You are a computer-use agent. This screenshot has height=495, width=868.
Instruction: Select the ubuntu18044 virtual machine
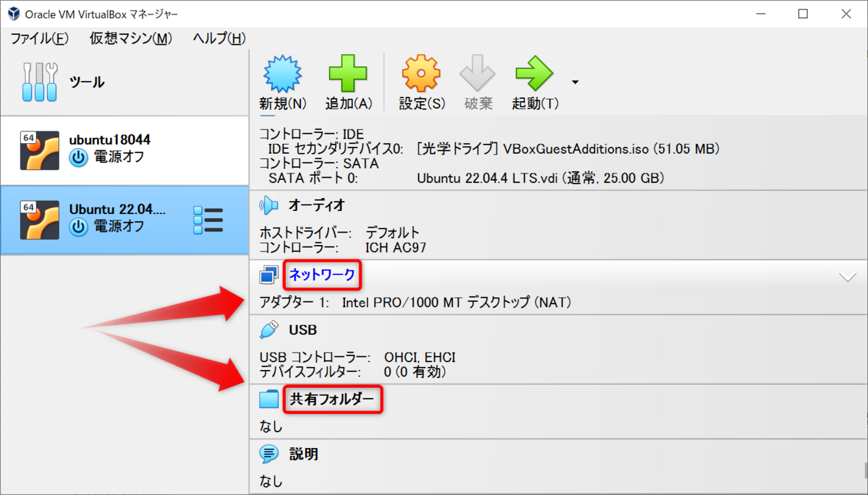point(124,150)
